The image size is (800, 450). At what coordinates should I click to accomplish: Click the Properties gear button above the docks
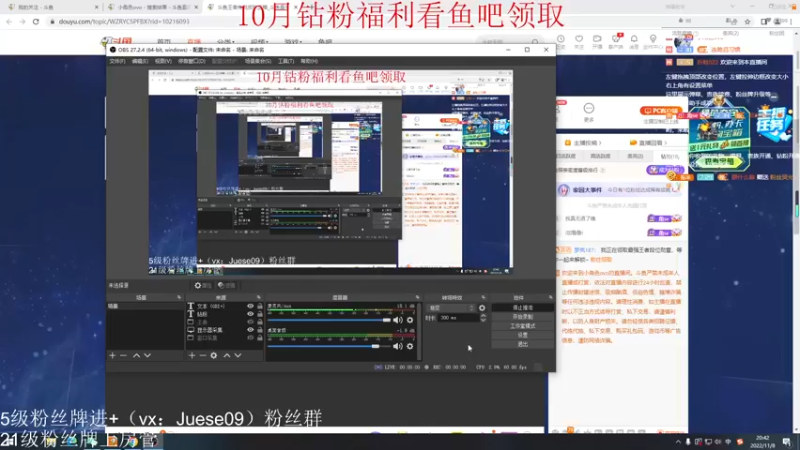point(203,285)
